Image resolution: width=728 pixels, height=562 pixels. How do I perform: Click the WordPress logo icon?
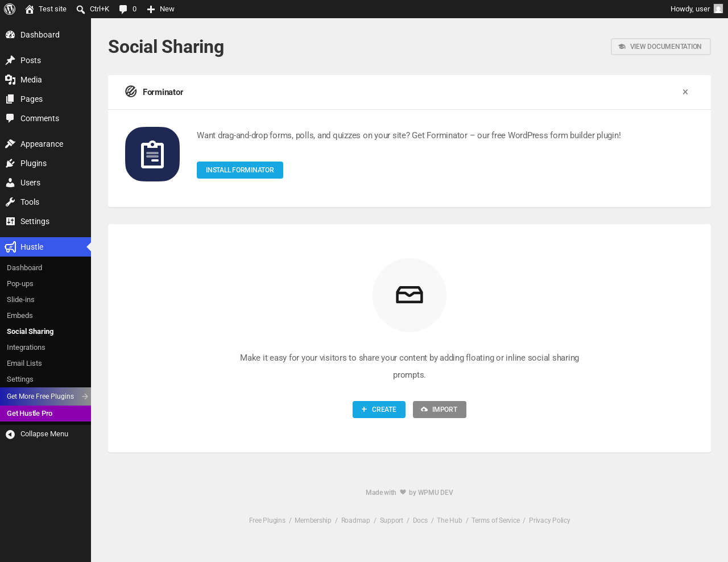coord(10,9)
